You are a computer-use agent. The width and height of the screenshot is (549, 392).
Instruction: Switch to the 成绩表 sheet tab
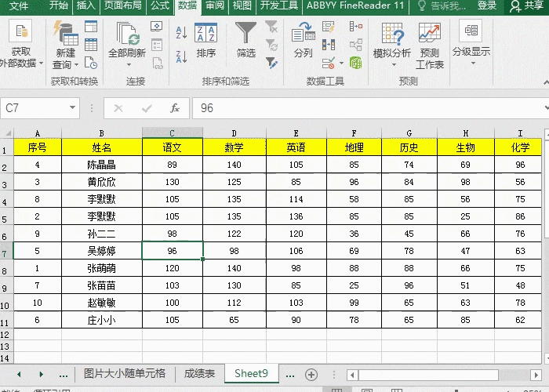click(199, 374)
